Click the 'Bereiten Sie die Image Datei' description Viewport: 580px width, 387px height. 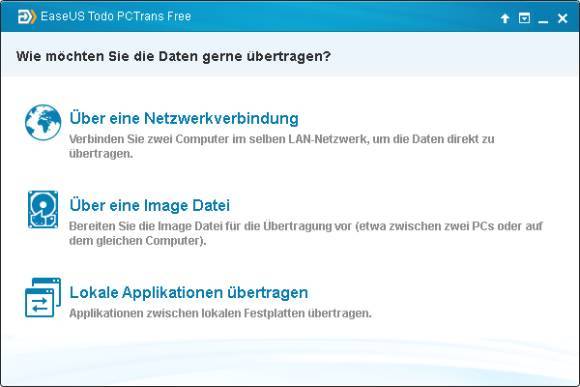coord(306,226)
